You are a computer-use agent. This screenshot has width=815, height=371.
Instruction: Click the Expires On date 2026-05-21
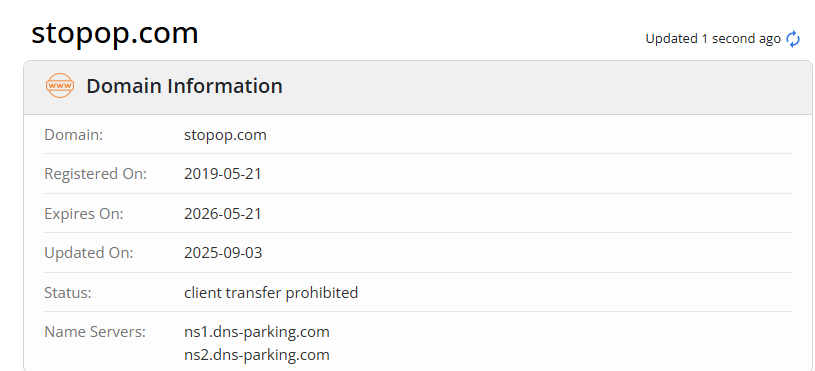pos(222,214)
